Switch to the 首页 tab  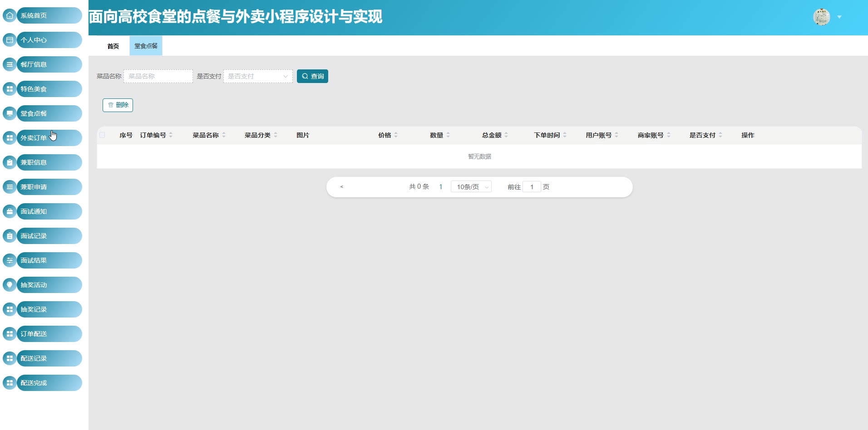point(113,46)
